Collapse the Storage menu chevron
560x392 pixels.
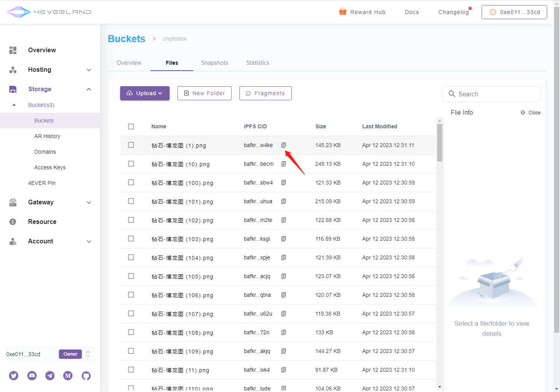click(89, 89)
